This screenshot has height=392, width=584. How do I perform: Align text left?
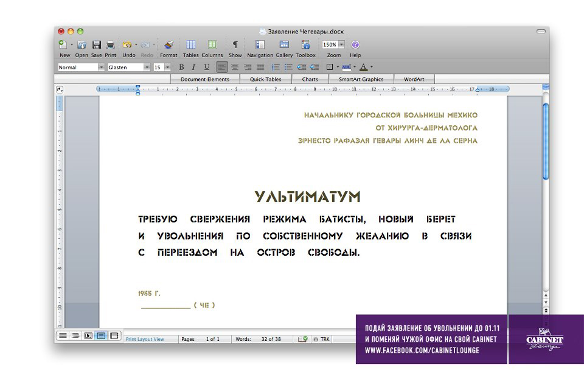[x=222, y=67]
